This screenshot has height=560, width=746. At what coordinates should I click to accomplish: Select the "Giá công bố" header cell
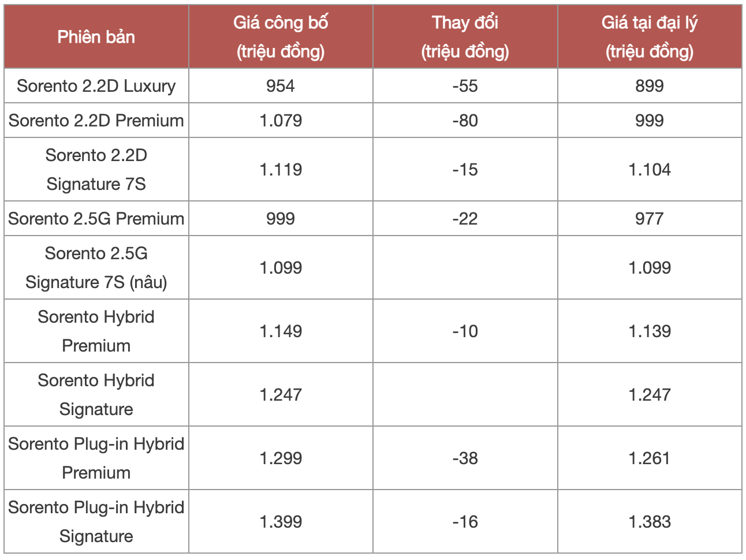pos(281,37)
